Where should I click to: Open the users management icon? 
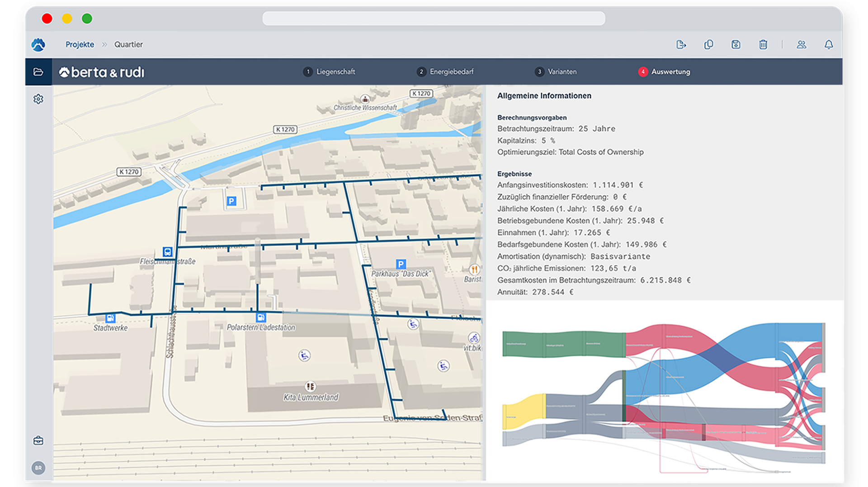(x=801, y=44)
